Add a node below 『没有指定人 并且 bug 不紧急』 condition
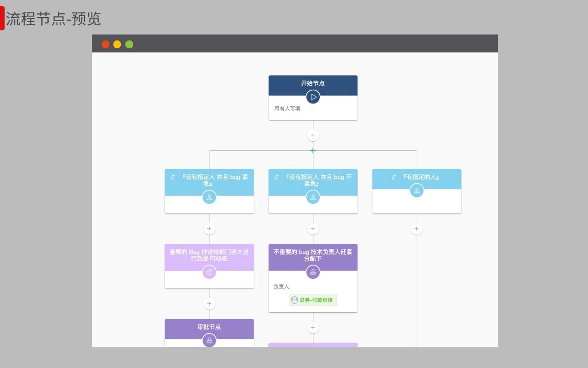Image resolution: width=588 pixels, height=368 pixels. coord(313,229)
